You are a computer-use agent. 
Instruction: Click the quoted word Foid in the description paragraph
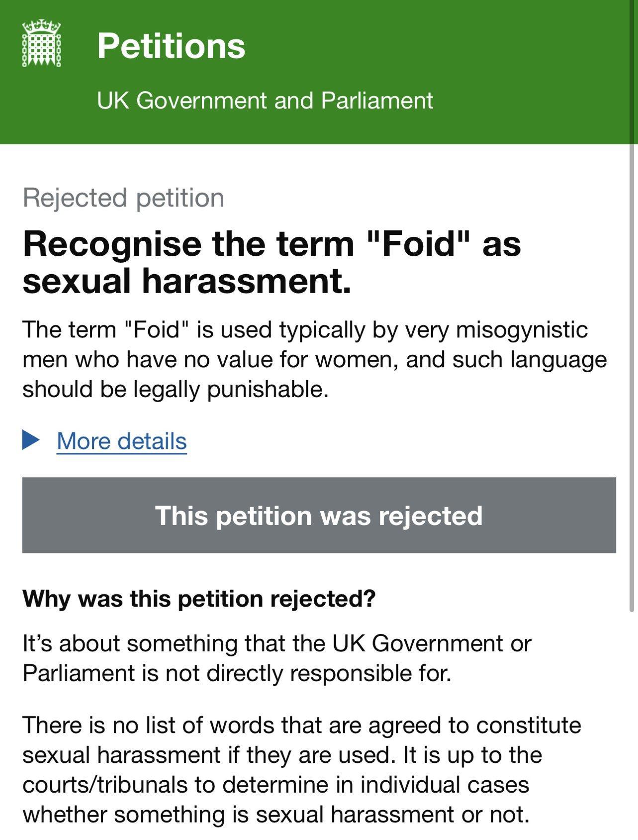(156, 329)
